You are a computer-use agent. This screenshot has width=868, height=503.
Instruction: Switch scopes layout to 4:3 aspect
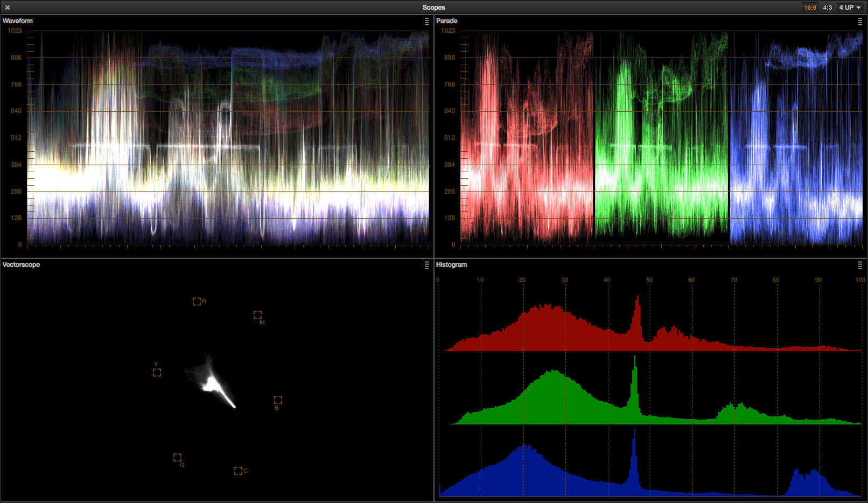point(827,8)
